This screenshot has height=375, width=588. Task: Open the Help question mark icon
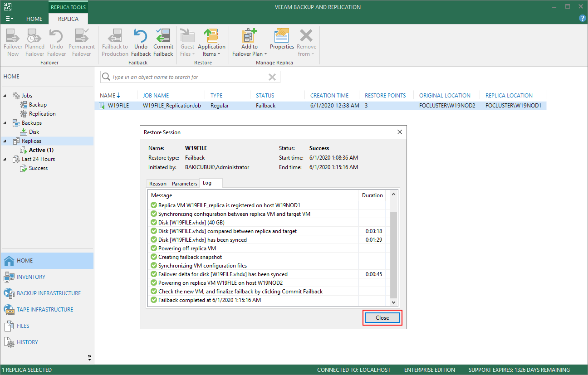(x=583, y=19)
